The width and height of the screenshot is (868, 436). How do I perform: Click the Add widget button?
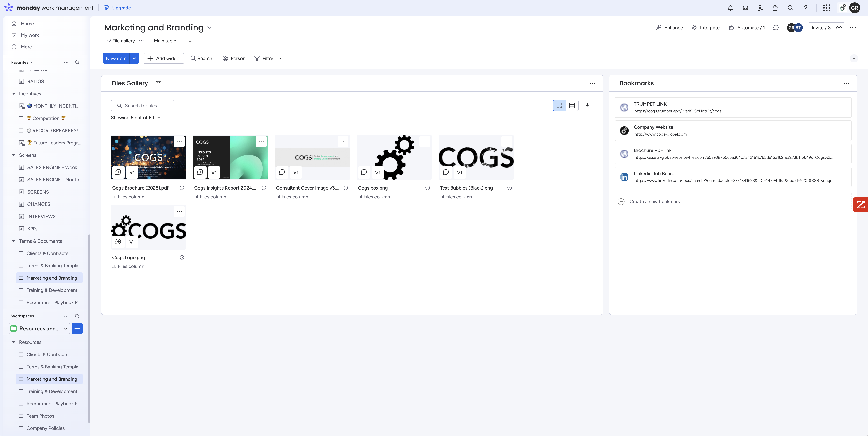[164, 58]
